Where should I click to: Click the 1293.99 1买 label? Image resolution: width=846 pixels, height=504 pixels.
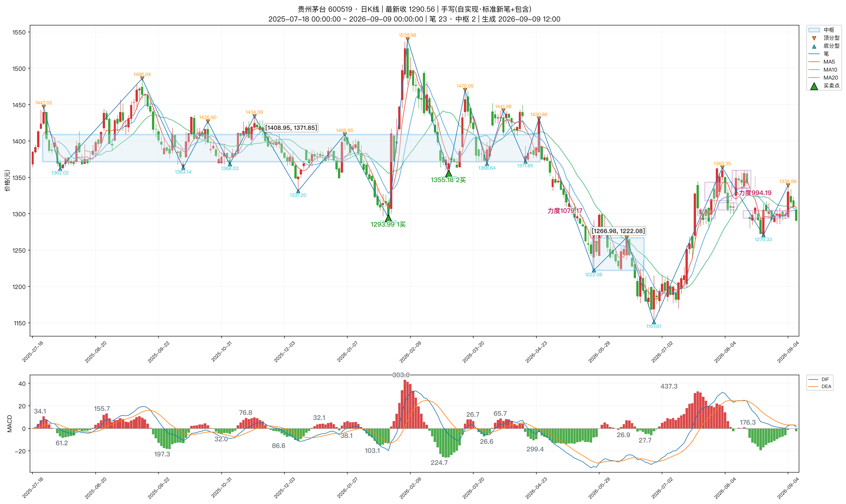(x=388, y=224)
